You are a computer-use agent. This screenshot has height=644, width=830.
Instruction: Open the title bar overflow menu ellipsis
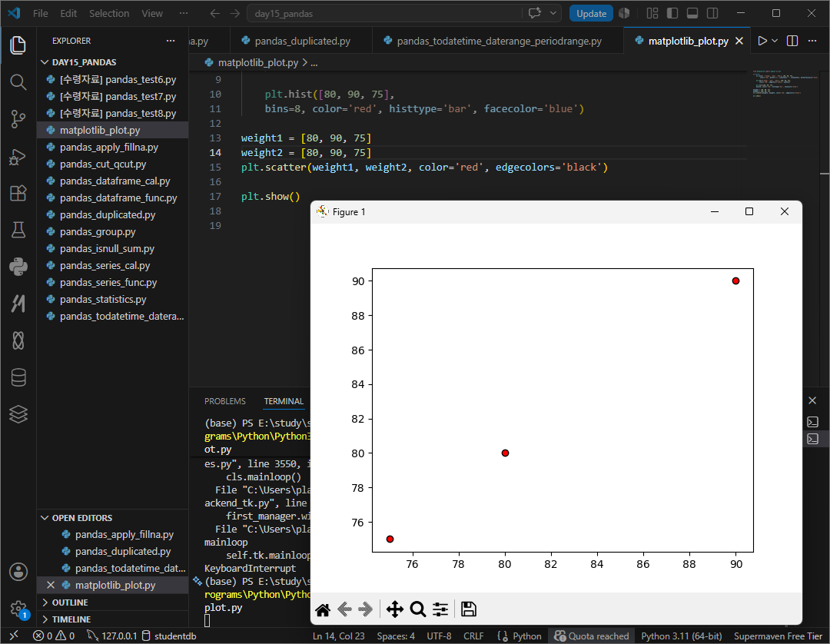[x=184, y=13]
